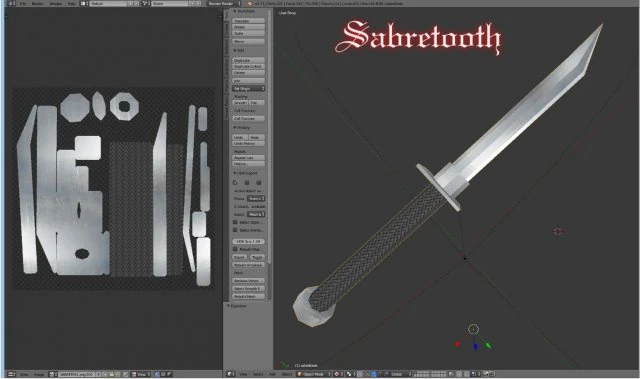Click the Blender logo icon in info header
Image resolution: width=640 pixels, height=379 pixels.
point(249,4)
